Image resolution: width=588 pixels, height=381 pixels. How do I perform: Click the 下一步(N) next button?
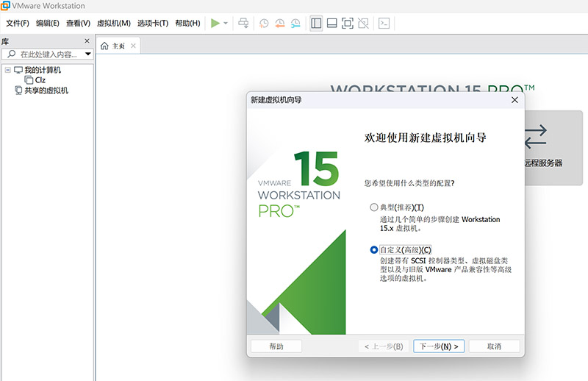pos(439,346)
